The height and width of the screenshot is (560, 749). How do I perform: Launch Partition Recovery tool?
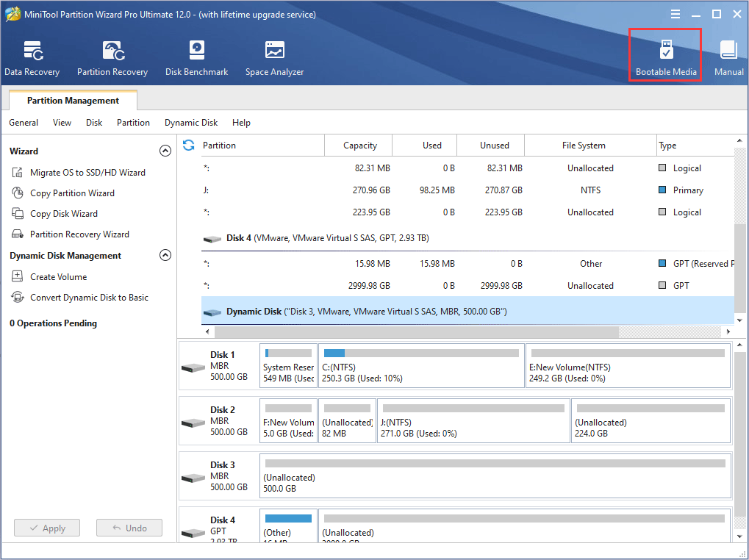(112, 59)
